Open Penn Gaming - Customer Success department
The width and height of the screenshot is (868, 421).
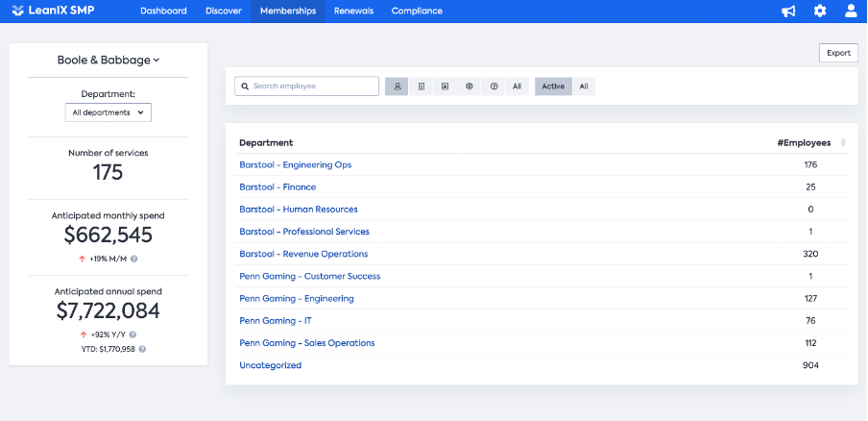309,276
